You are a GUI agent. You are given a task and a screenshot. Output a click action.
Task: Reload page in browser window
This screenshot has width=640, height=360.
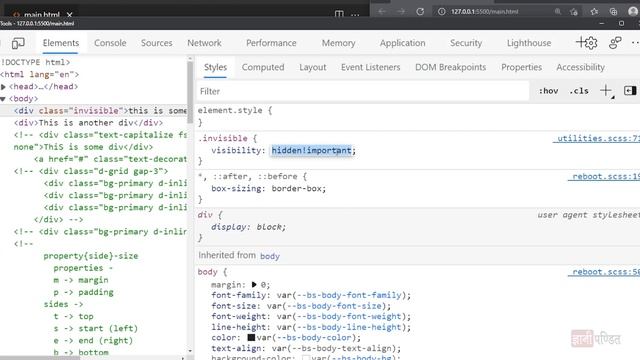pos(420,11)
